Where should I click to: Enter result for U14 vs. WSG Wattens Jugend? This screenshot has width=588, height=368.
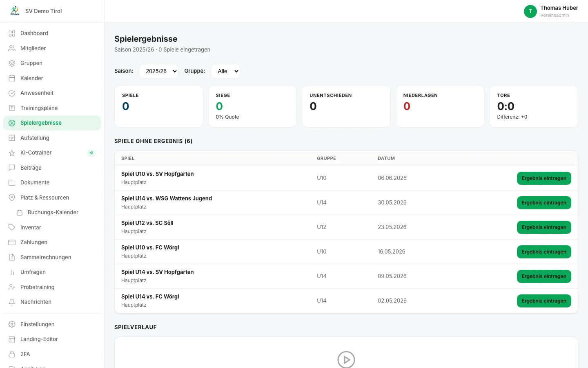pyautogui.click(x=544, y=203)
